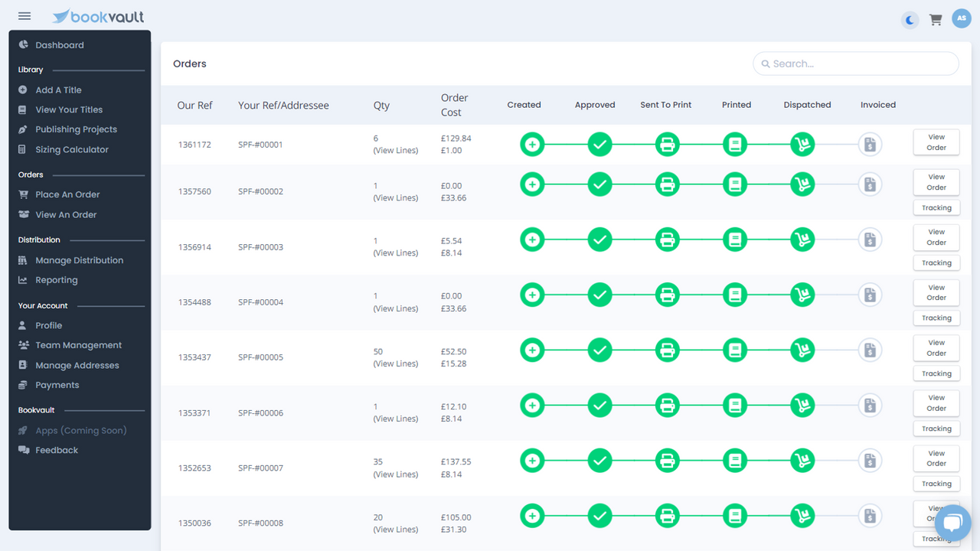980x551 pixels.
Task: Click the orders Search field
Action: pyautogui.click(x=855, y=64)
